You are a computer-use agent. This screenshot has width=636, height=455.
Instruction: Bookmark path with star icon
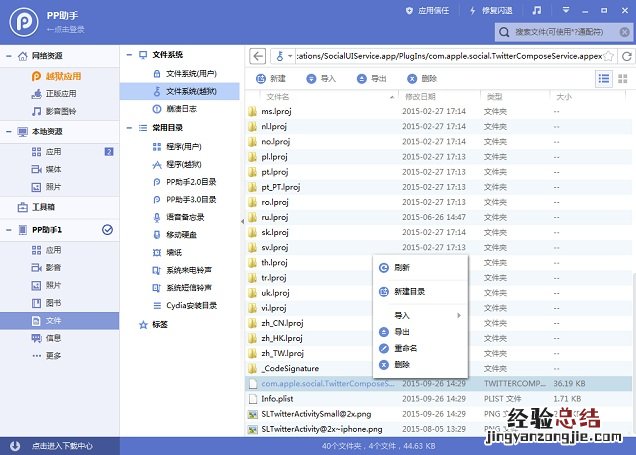pyautogui.click(x=608, y=56)
